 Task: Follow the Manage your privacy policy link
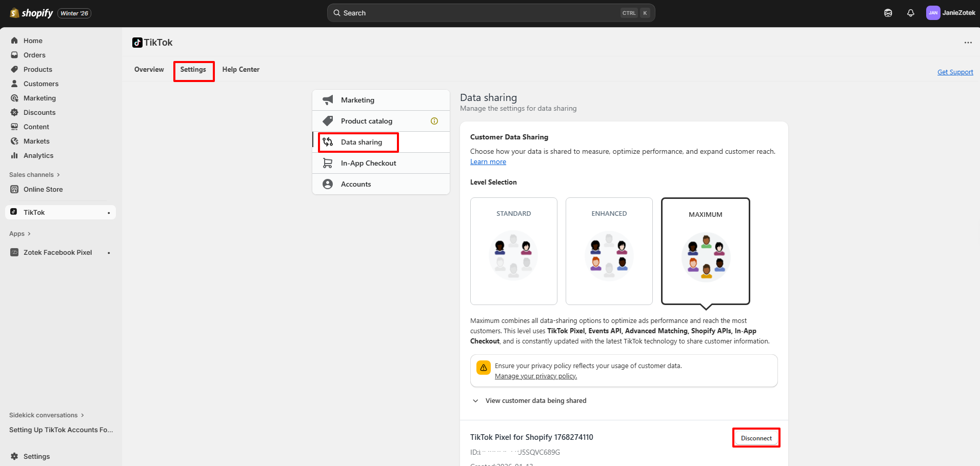click(x=535, y=376)
